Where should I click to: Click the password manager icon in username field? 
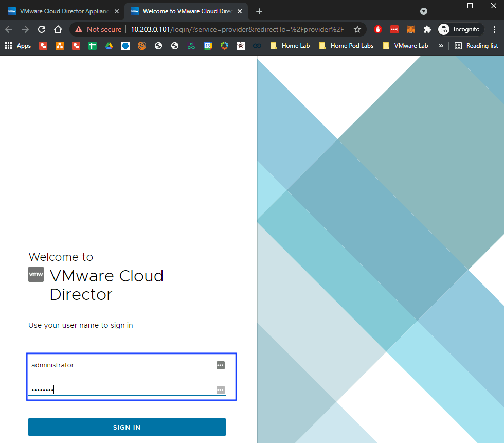[221, 365]
